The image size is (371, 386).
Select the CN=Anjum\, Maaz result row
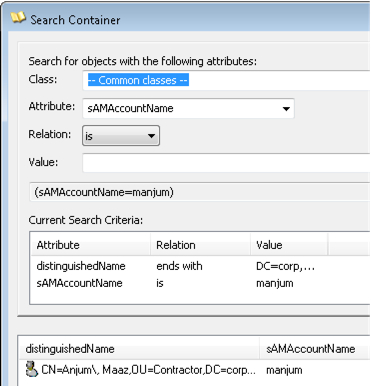[x=195, y=370]
